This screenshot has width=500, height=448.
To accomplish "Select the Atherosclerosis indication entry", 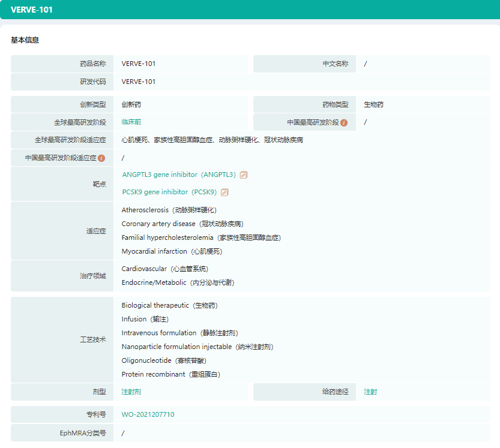I will click(x=169, y=210).
